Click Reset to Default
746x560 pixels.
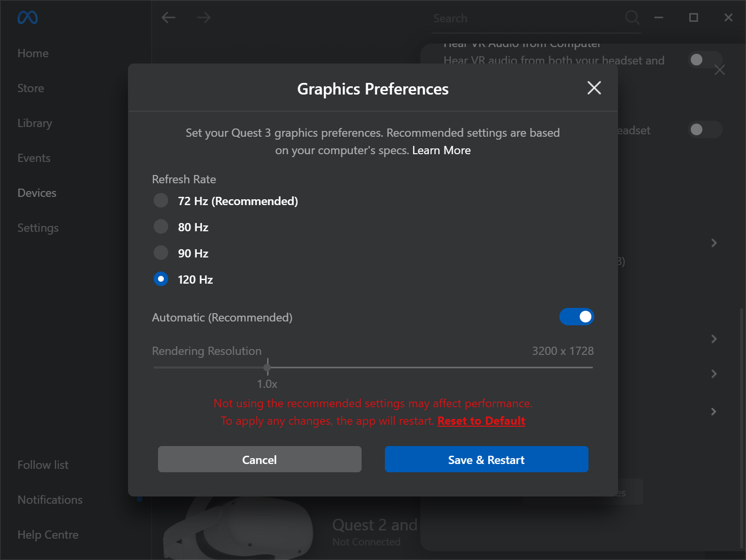pyautogui.click(x=481, y=421)
